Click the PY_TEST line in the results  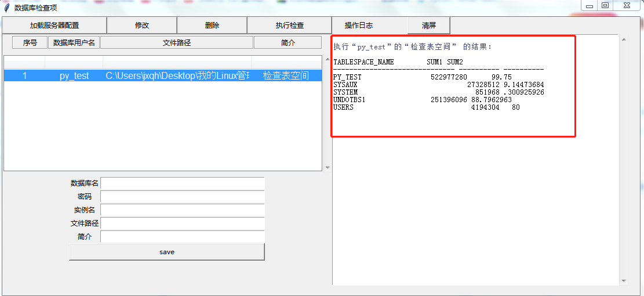point(422,77)
